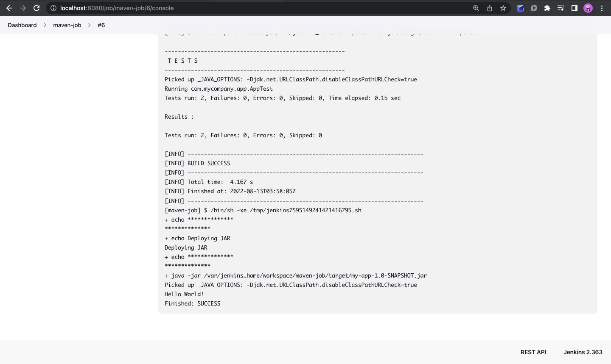Screen dimensions: 611x364
Task: Toggle the bookmark star for this page
Action: [x=503, y=8]
